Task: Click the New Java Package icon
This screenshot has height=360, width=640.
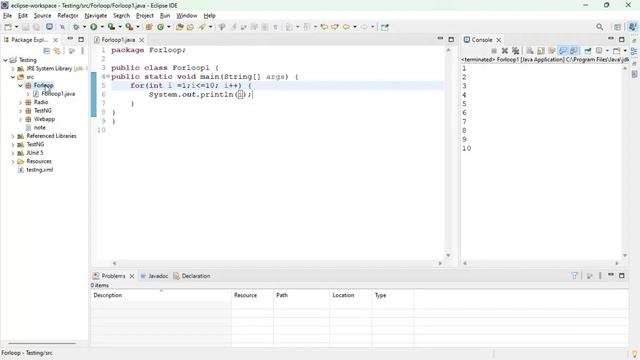Action: [149, 27]
